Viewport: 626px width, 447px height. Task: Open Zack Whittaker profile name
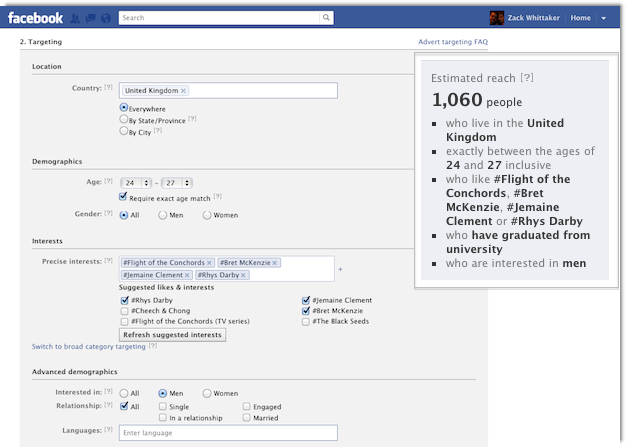pyautogui.click(x=533, y=18)
